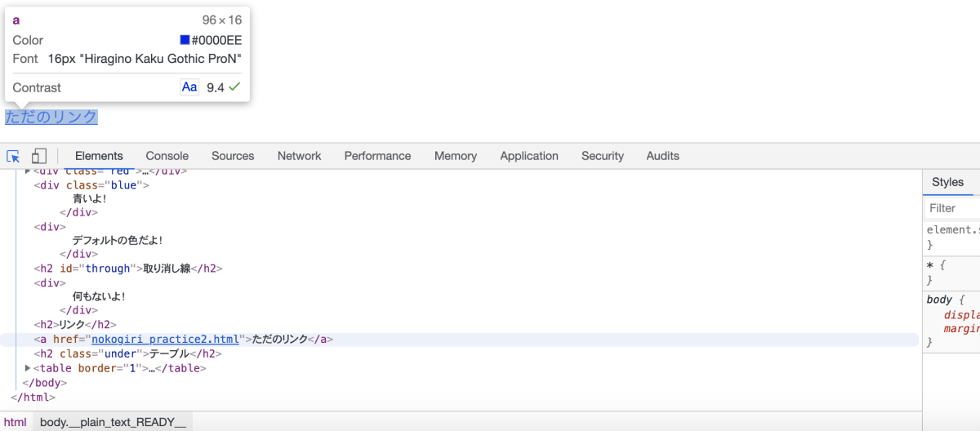
Task: Toggle the device toolbar icon
Action: coord(39,156)
